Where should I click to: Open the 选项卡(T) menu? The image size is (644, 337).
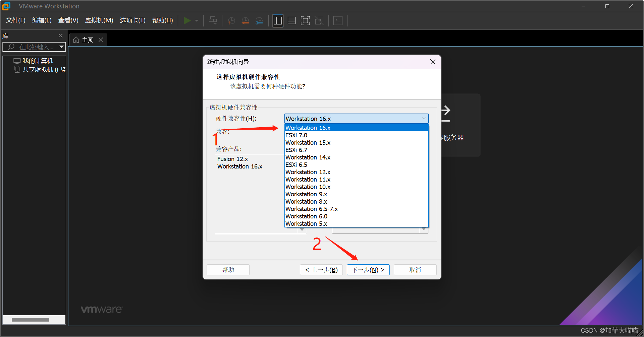click(x=133, y=20)
